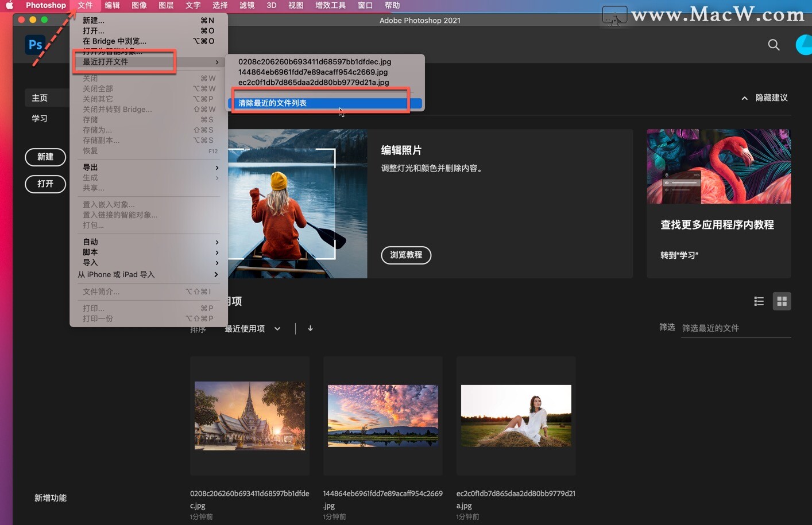Click the kayak tutorial image

pyautogui.click(x=297, y=204)
